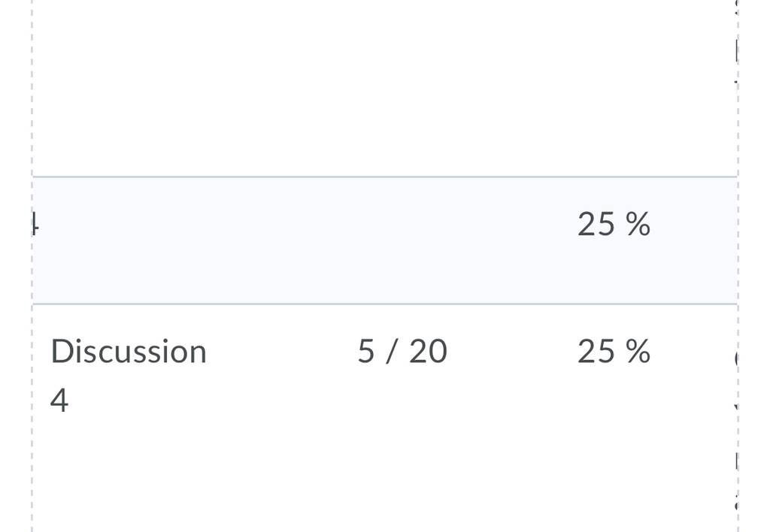This screenshot has height=532, width=770.
Task: Click the number 20 in the score
Action: point(428,352)
